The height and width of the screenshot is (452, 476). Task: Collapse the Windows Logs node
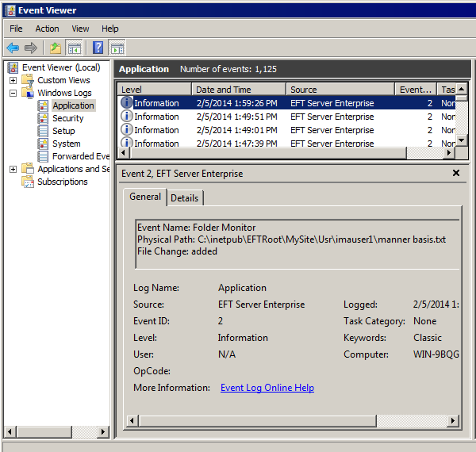pyautogui.click(x=13, y=93)
